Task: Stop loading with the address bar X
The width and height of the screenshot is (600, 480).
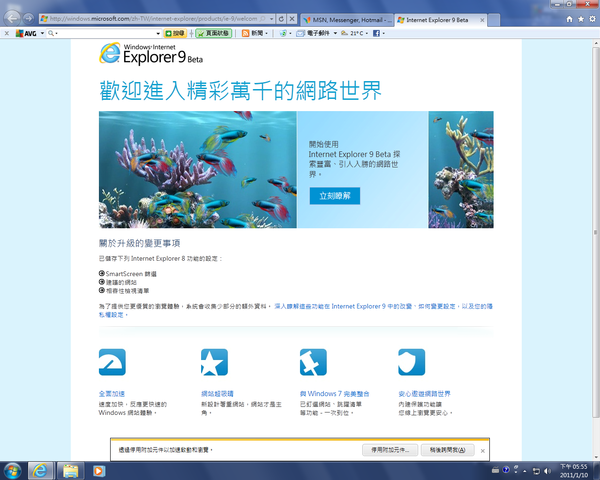Action: tap(292, 18)
